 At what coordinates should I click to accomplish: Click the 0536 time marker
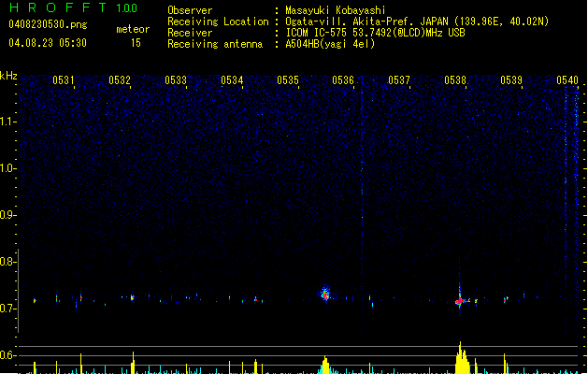[x=343, y=80]
